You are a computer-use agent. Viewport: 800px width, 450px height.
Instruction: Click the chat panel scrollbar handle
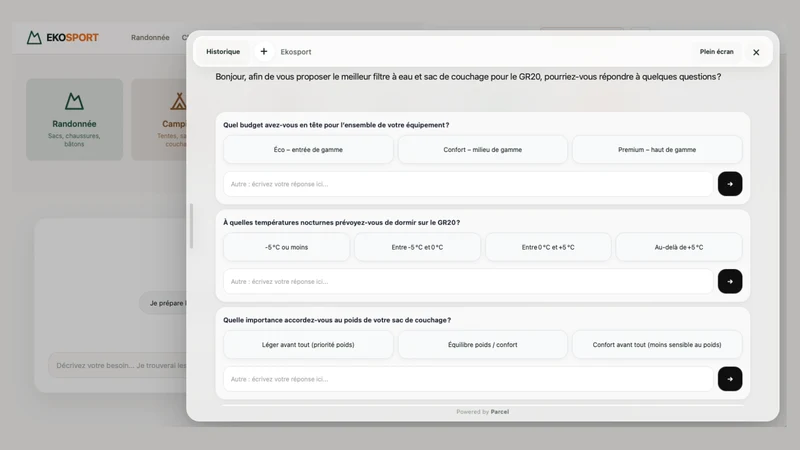coord(191,226)
